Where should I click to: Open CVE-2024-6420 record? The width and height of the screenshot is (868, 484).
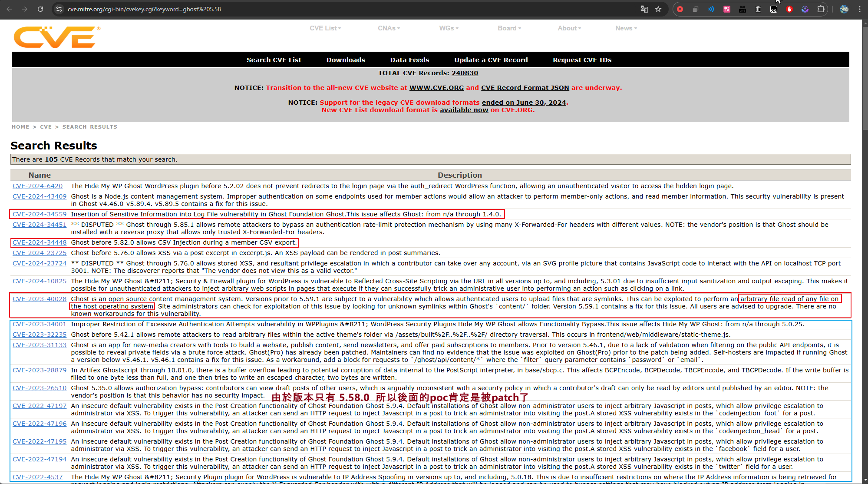click(37, 186)
